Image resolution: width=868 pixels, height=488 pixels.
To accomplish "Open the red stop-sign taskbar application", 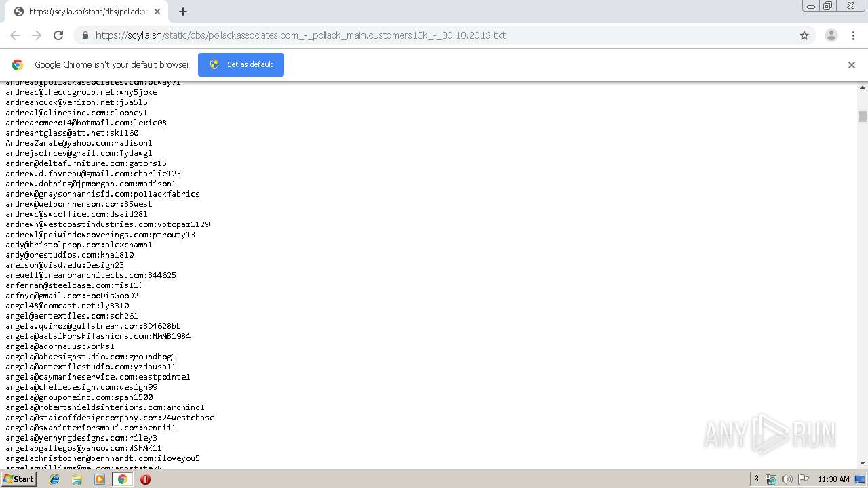I will (x=145, y=479).
